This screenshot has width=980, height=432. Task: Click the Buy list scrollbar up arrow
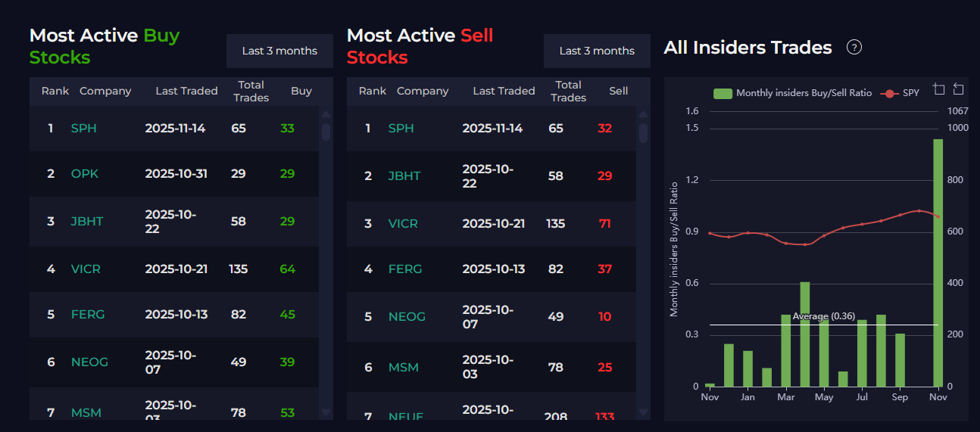pyautogui.click(x=326, y=115)
